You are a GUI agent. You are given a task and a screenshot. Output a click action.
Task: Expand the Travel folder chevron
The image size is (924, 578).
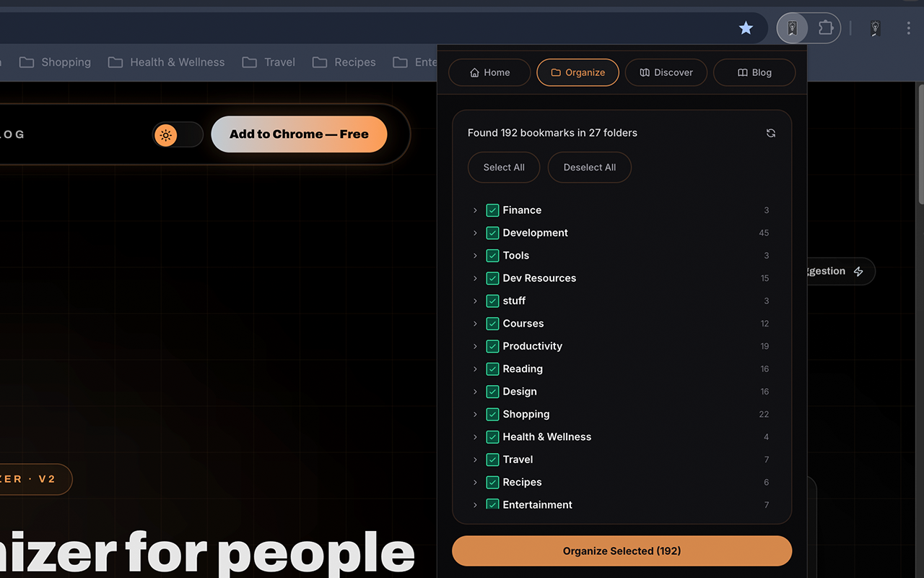[475, 460]
